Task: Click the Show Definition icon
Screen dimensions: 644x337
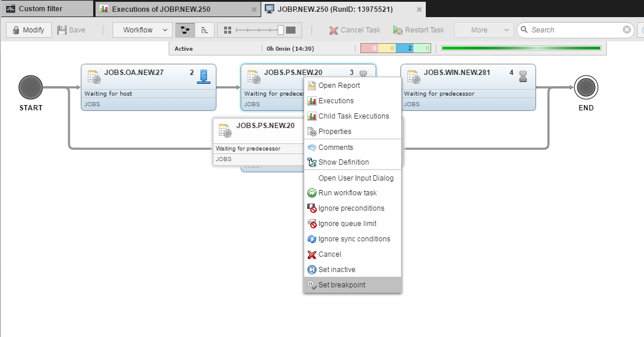Action: [312, 162]
